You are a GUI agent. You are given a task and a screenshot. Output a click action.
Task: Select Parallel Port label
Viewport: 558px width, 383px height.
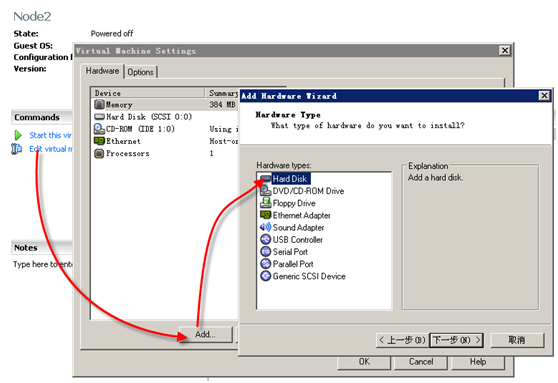293,264
